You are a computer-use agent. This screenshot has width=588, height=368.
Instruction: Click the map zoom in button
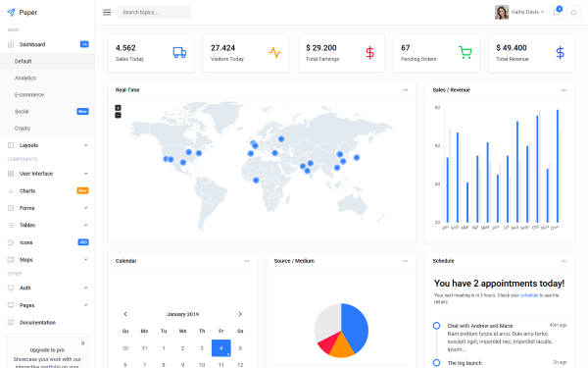coord(118,108)
